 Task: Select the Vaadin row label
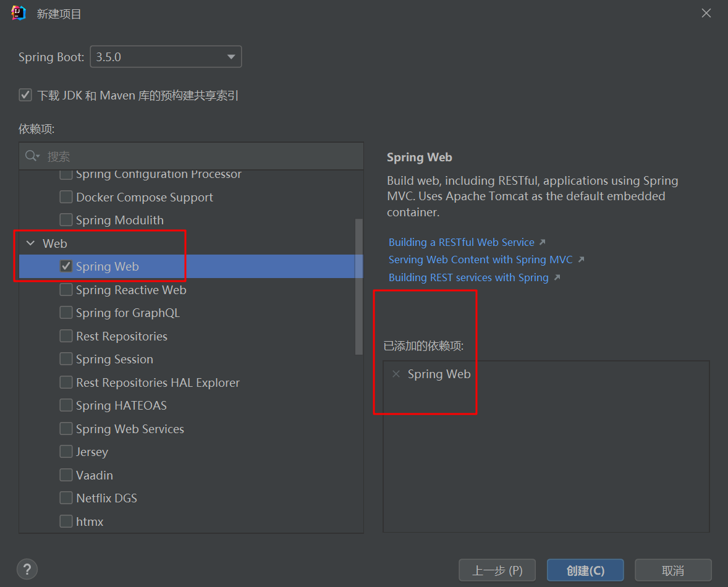point(95,476)
